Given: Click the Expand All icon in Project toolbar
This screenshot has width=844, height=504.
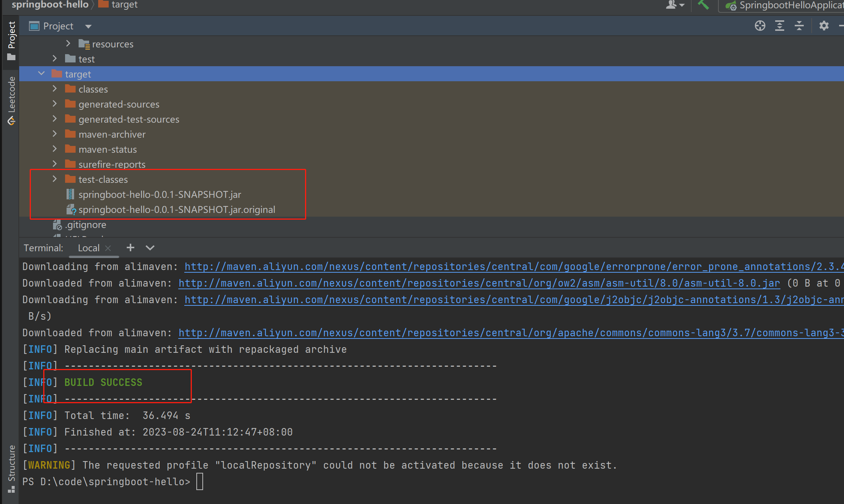Looking at the screenshot, I should (780, 26).
